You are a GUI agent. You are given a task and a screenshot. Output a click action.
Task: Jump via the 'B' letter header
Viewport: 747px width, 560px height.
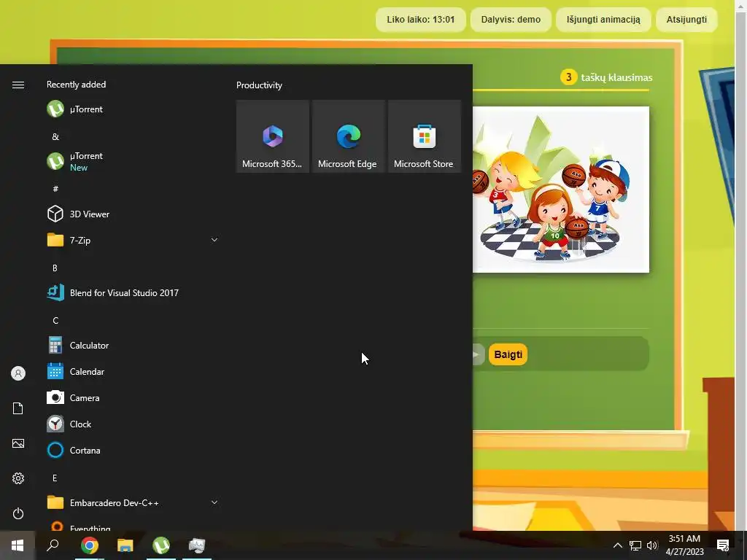[55, 268]
